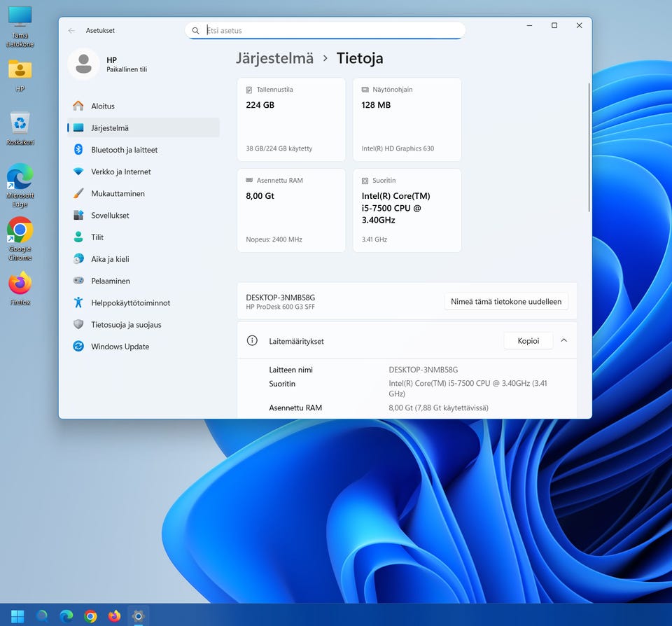Click Järjestelmä in the breadcrumb

pos(274,59)
